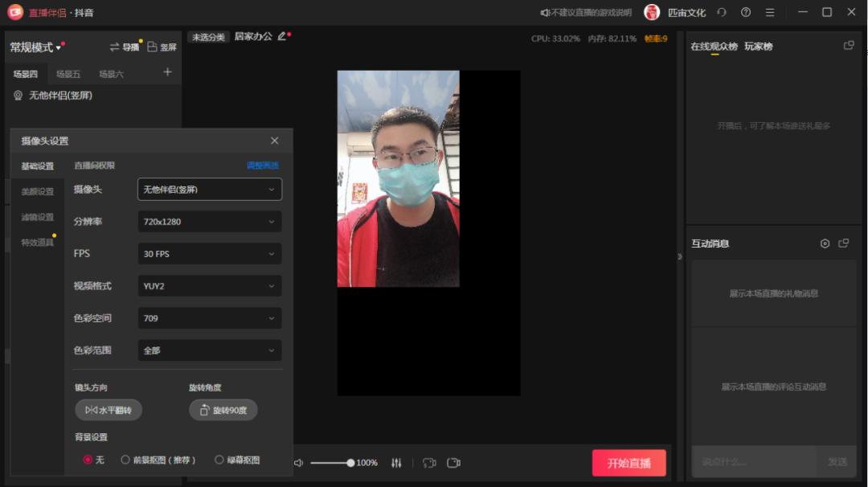Enable 绿幕抠图 background keying
Image resolution: width=868 pixels, height=487 pixels.
click(x=219, y=460)
